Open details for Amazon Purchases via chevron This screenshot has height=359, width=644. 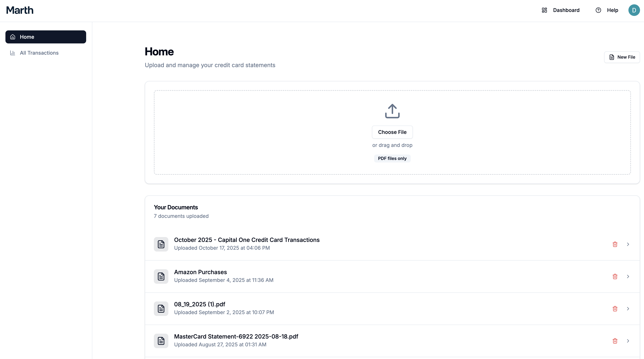pos(628,276)
